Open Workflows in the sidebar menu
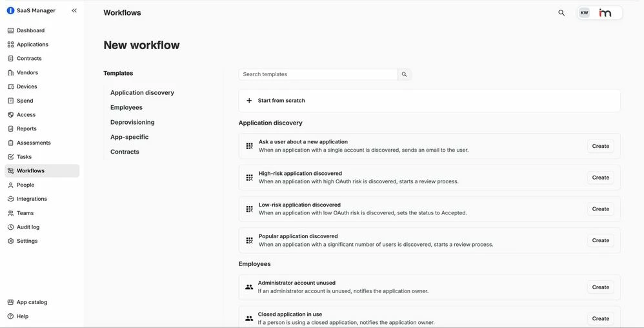 point(42,170)
